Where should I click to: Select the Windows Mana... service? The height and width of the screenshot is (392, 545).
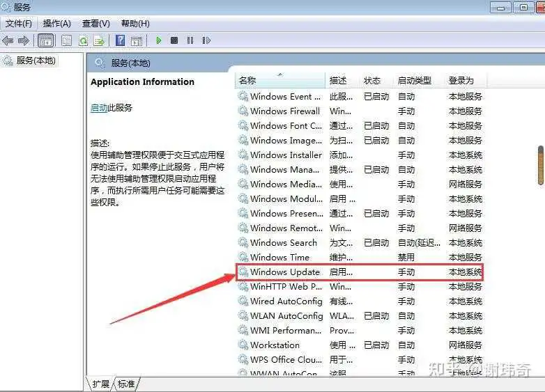point(360,169)
